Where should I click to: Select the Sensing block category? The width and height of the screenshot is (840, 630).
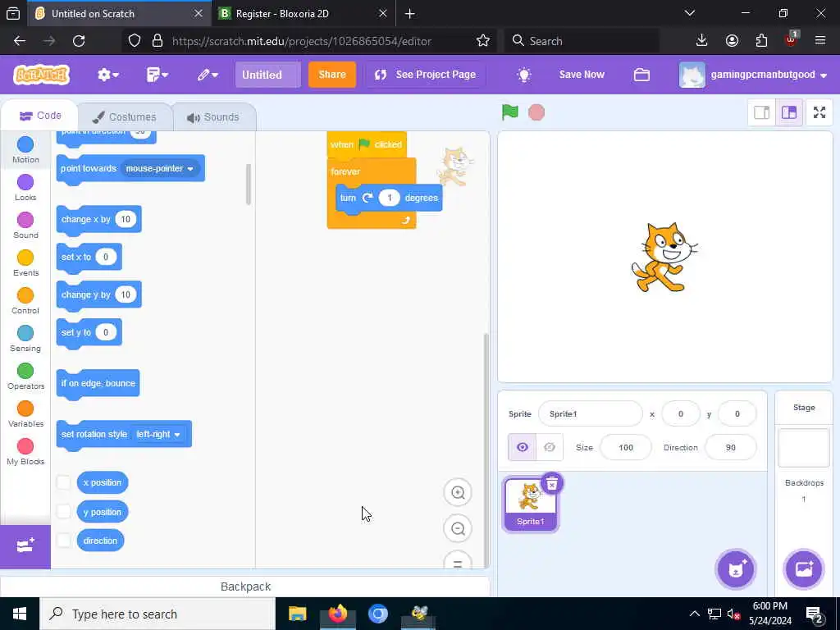pos(25,339)
